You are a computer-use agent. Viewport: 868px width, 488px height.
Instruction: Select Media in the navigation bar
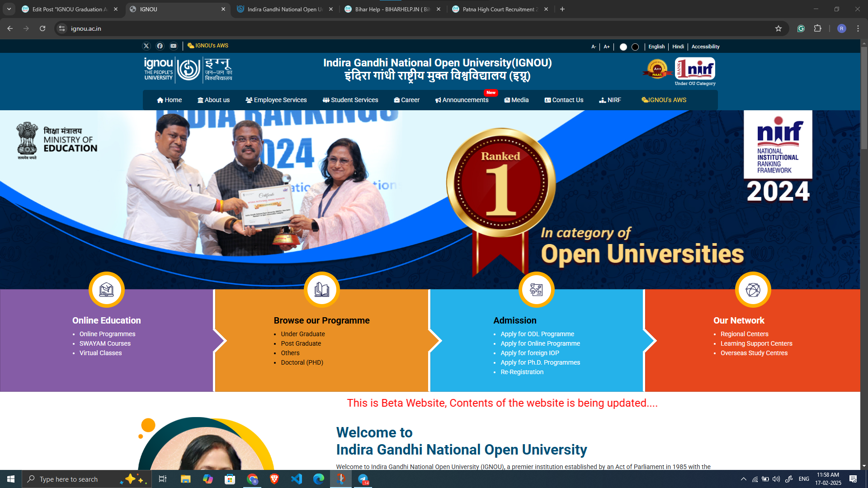(516, 100)
